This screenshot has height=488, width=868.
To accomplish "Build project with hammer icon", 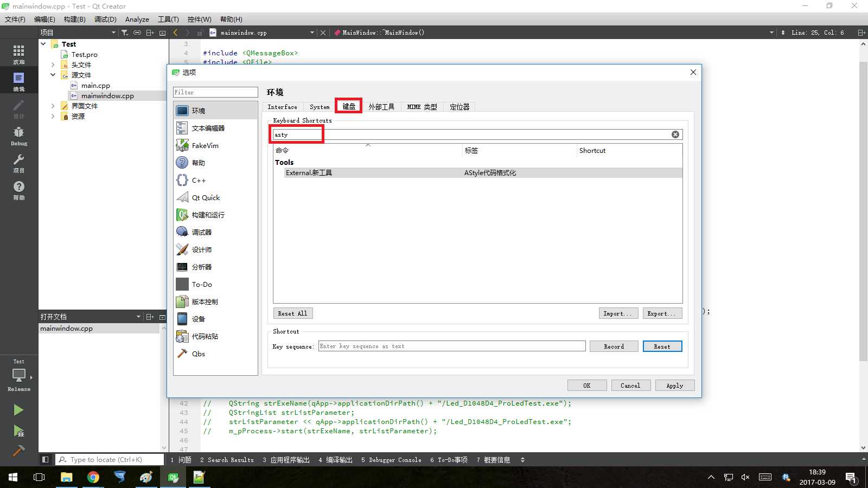I will pyautogui.click(x=18, y=451).
